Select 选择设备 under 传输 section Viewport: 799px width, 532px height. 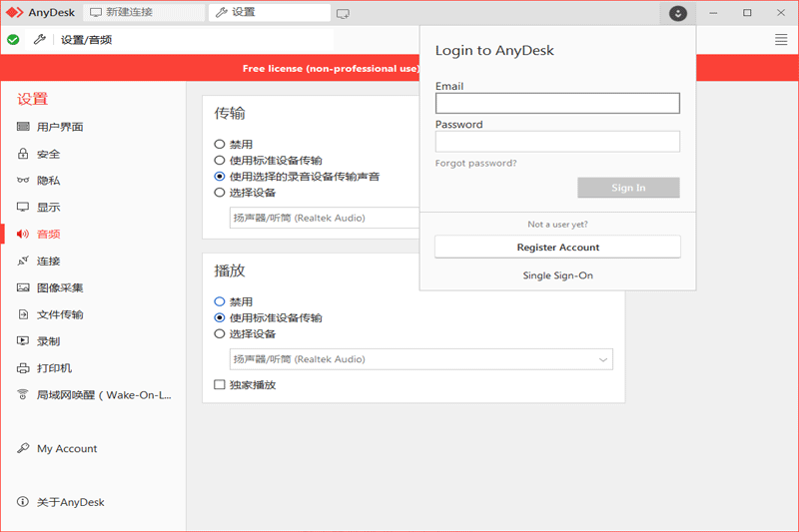220,193
